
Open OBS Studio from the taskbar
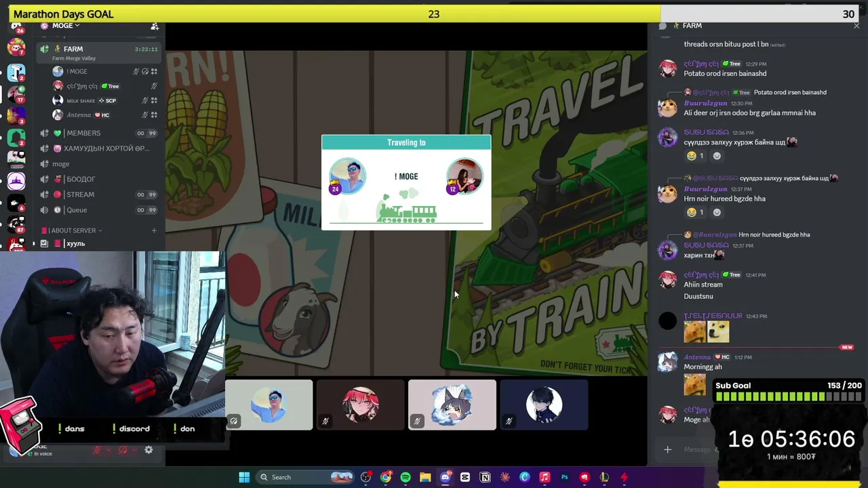[366, 477]
